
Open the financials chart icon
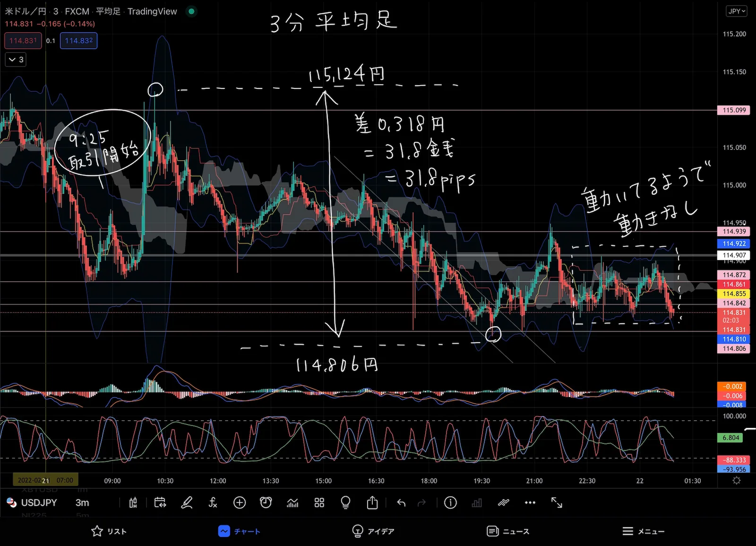pyautogui.click(x=292, y=503)
